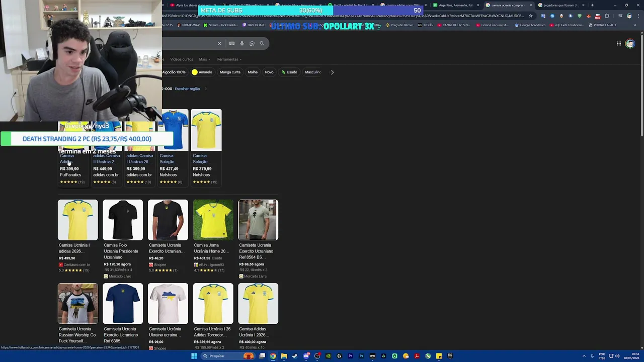Clear the Google search box with X
This screenshot has height=362, width=644.
219,44
